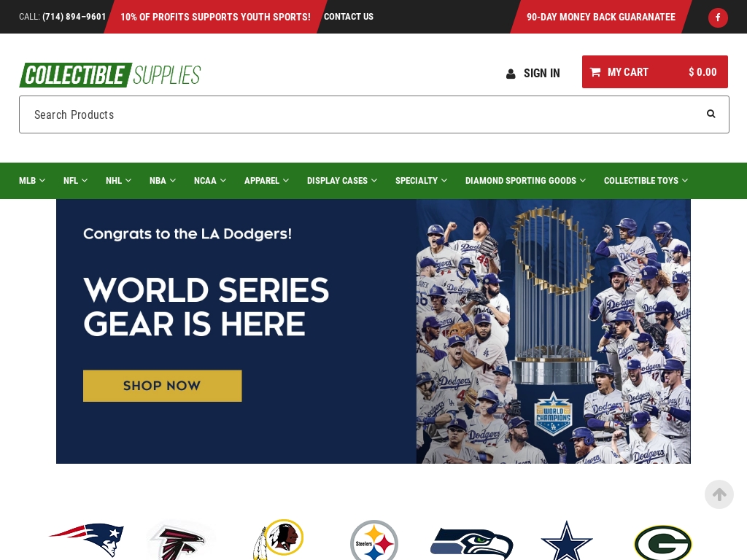Viewport: 747px width, 560px height.
Task: Click the Pittsburgh Steelers logo
Action: pyautogui.click(x=374, y=540)
